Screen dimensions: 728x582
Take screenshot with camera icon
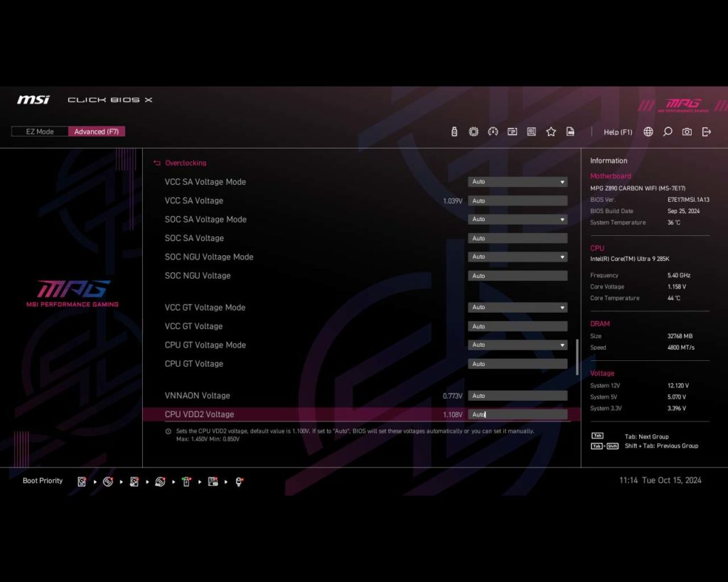tap(687, 131)
